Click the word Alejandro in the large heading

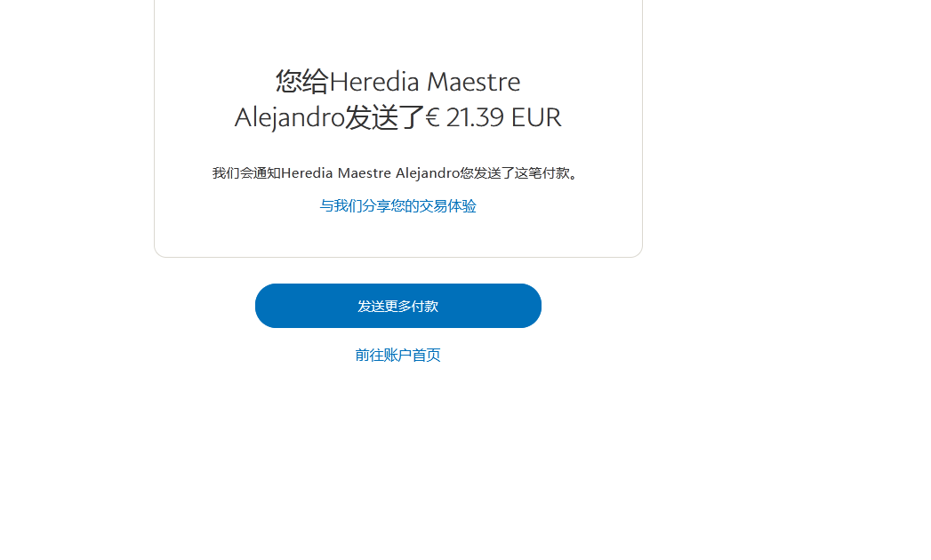tap(289, 117)
